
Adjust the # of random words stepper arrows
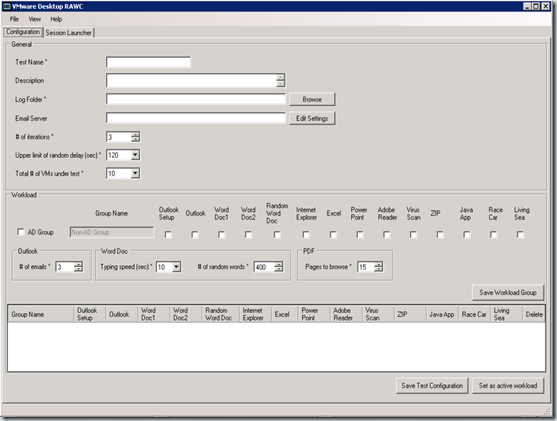point(279,267)
